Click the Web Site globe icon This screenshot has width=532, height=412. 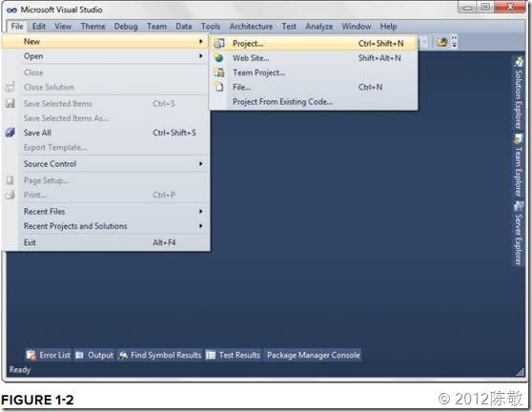(219, 57)
